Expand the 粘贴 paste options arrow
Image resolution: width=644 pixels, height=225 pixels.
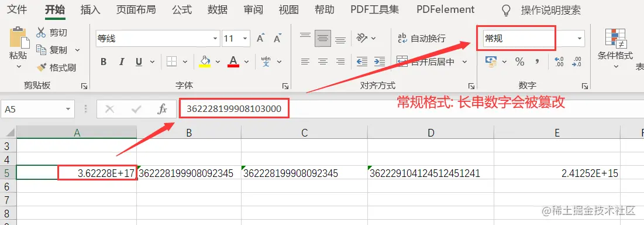(19, 66)
